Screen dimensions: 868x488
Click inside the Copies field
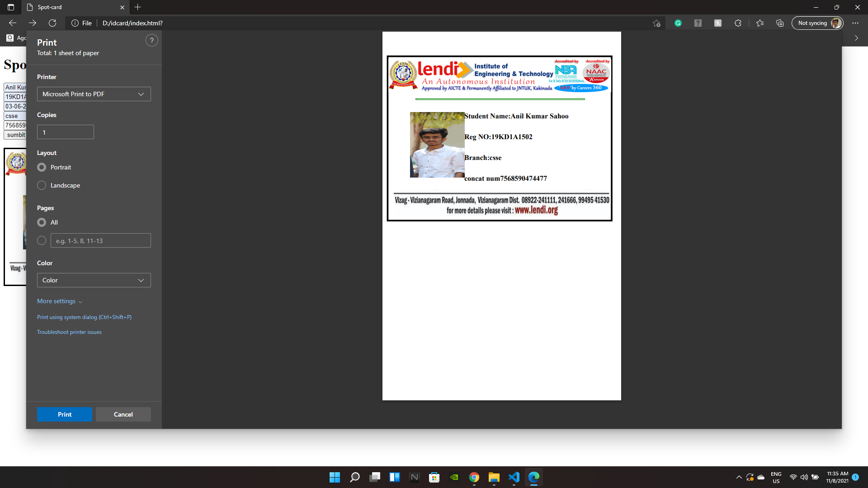65,132
